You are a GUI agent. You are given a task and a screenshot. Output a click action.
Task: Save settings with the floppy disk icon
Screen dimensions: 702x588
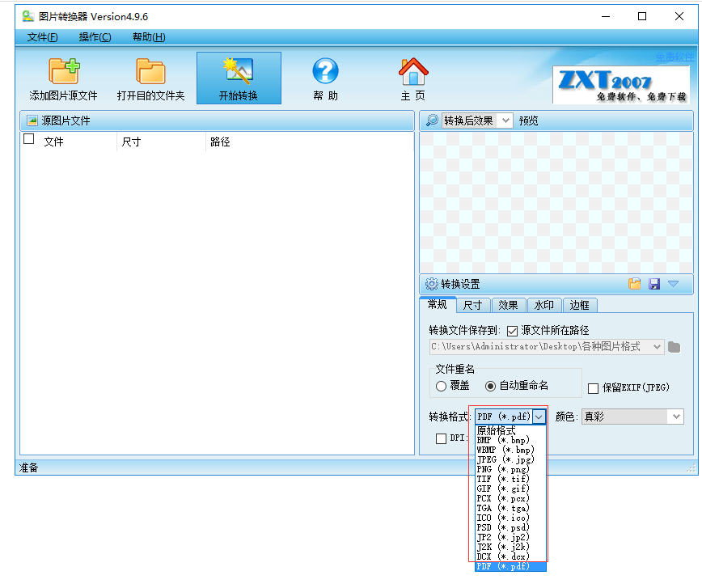[654, 284]
